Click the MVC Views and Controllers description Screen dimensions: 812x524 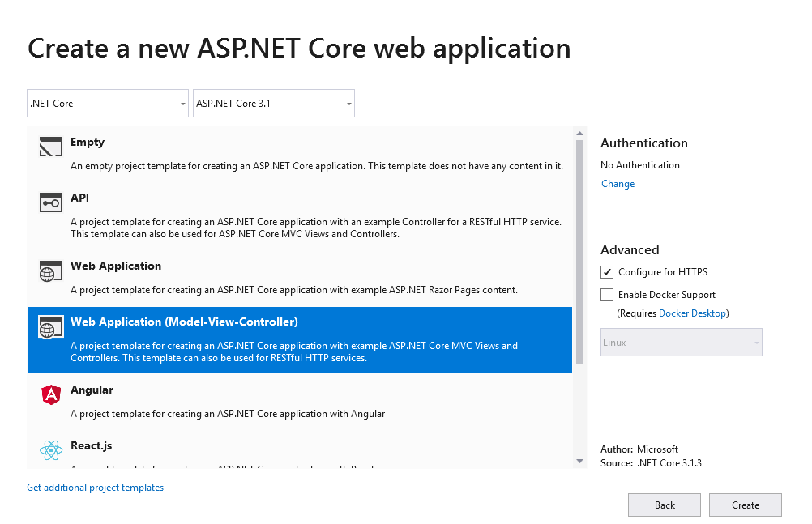point(294,351)
